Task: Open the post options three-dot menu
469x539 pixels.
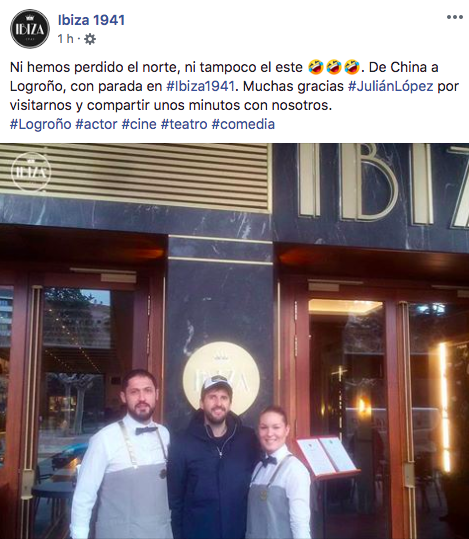Action: click(455, 17)
